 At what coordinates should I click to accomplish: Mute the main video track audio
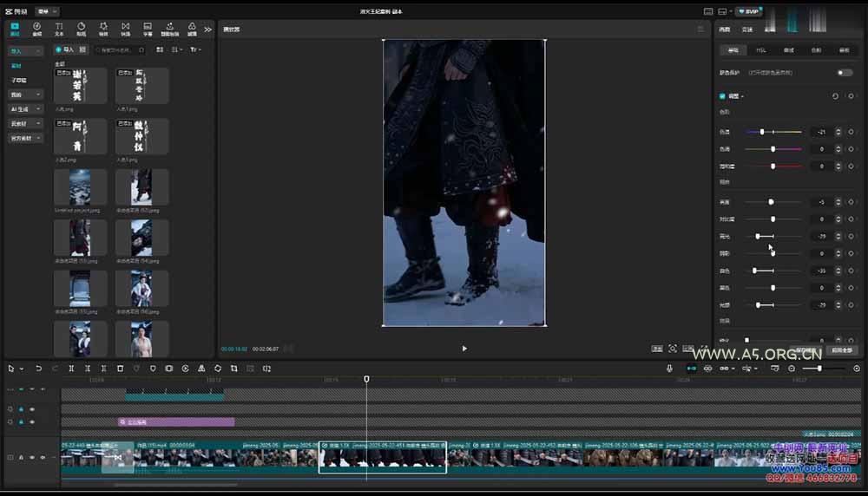(43, 457)
